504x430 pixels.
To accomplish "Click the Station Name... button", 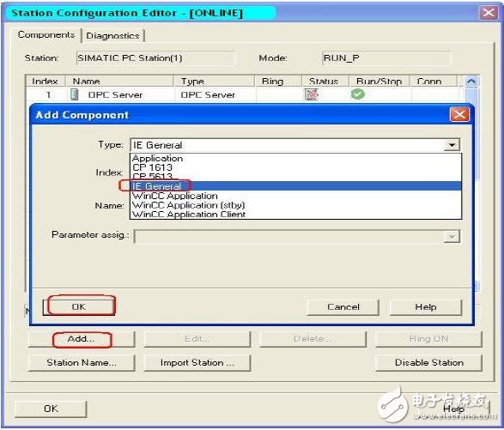I will (x=82, y=363).
